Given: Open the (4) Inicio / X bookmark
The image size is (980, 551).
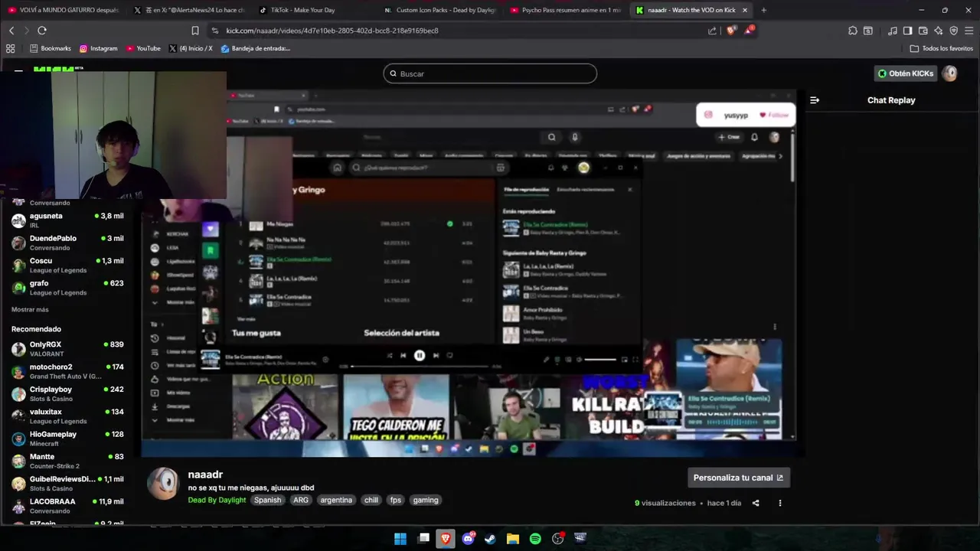Looking at the screenshot, I should tap(191, 48).
